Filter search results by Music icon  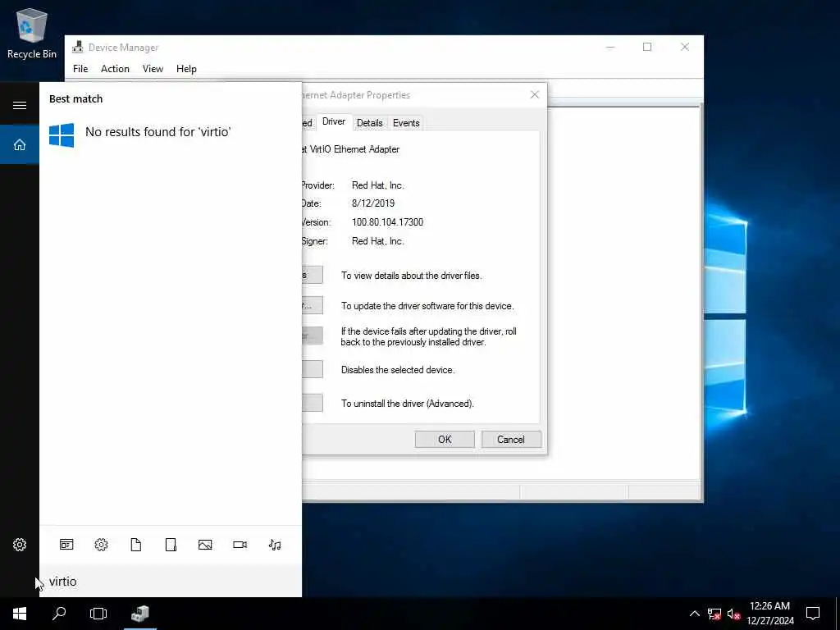coord(275,545)
